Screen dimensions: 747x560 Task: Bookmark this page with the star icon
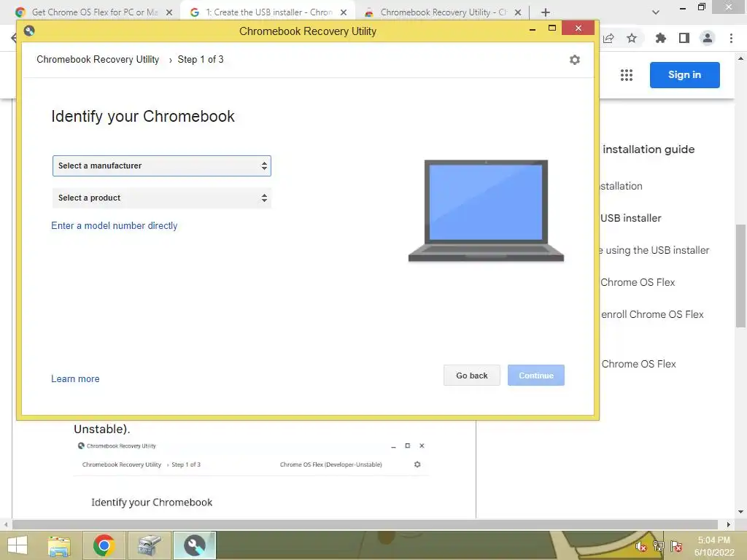pos(632,38)
